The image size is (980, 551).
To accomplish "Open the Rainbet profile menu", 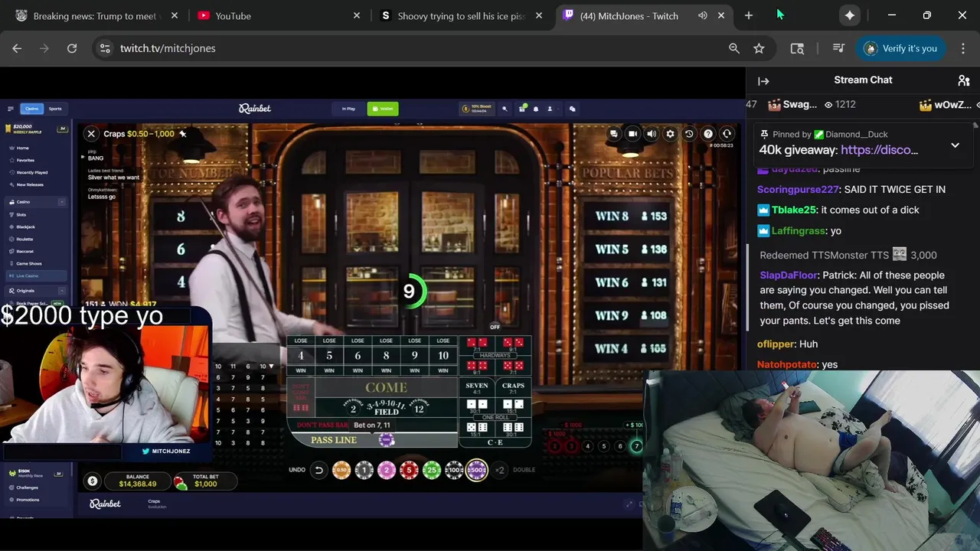I will tap(550, 109).
